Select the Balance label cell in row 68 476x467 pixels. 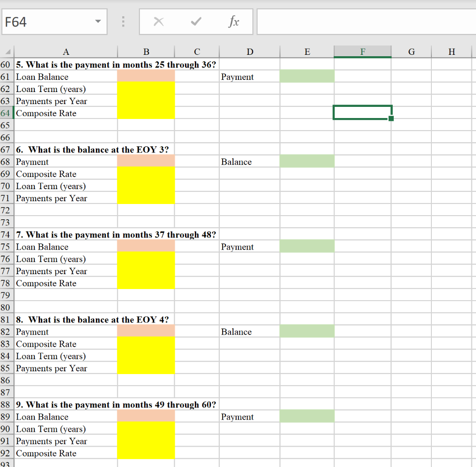click(x=250, y=161)
